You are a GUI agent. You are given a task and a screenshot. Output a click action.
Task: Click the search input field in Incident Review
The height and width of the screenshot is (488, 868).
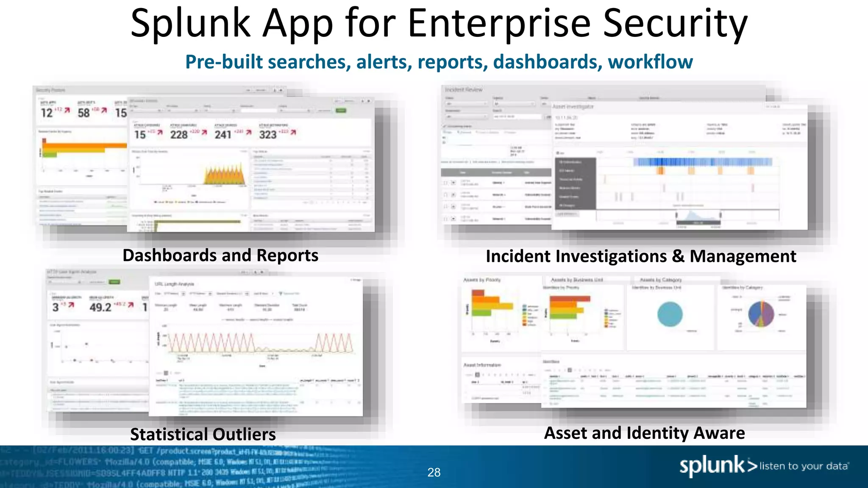[517, 116]
